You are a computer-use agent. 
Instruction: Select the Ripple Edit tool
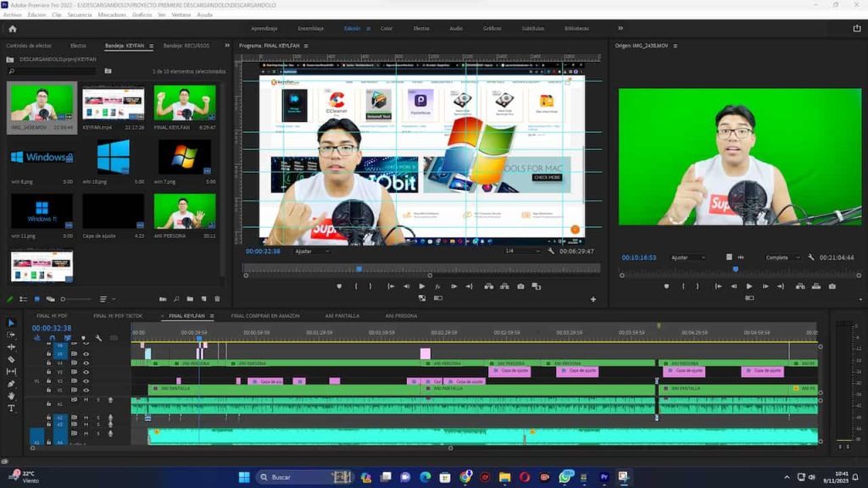pyautogui.click(x=11, y=347)
